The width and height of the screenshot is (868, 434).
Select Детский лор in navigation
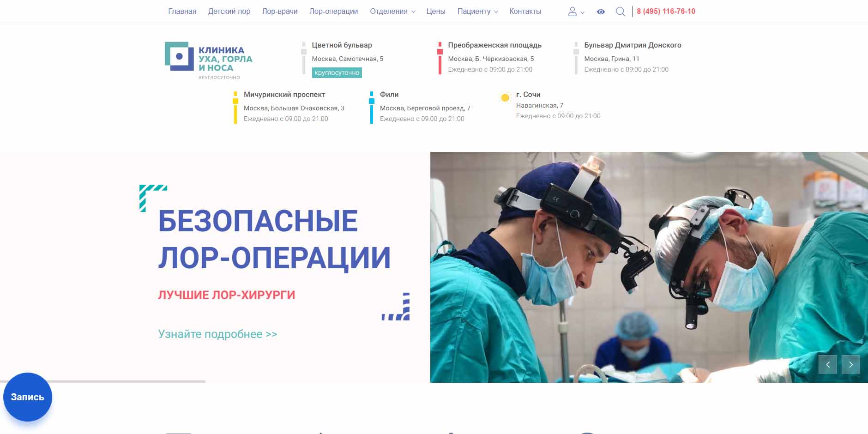click(x=229, y=12)
